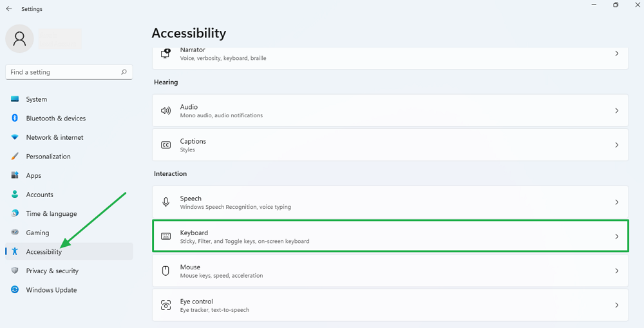Open Accounts settings

(x=69, y=195)
